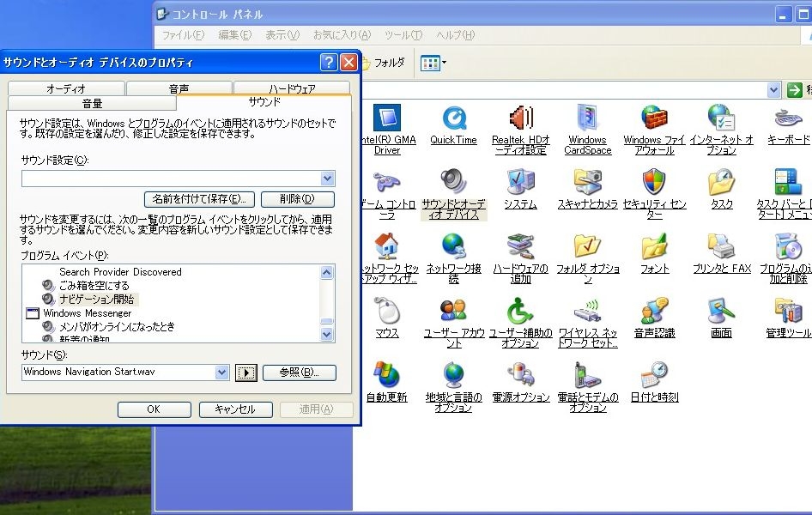Open Network Setup Wizard house icon
The height and width of the screenshot is (515, 812).
pyautogui.click(x=387, y=246)
